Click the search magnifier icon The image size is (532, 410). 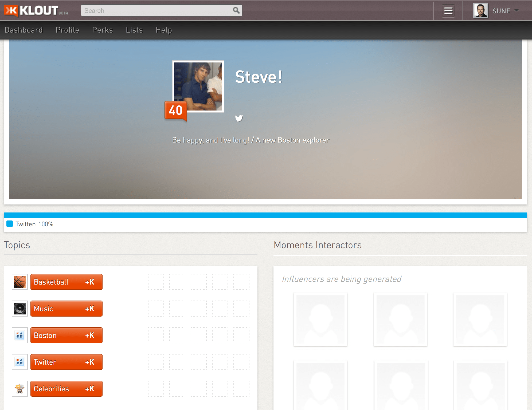tap(236, 10)
